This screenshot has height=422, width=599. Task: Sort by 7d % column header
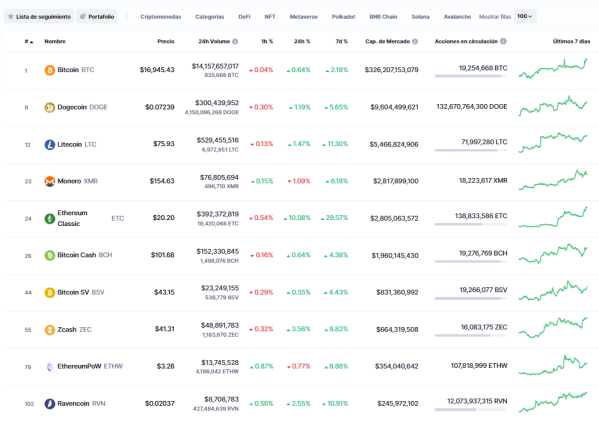342,41
